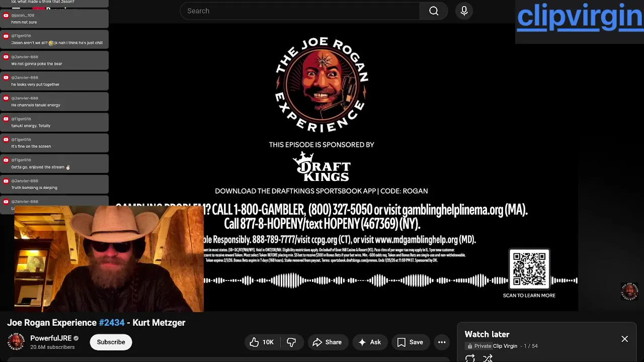This screenshot has height=362, width=644.
Task: Open the three-dot more actions menu
Action: 442,342
